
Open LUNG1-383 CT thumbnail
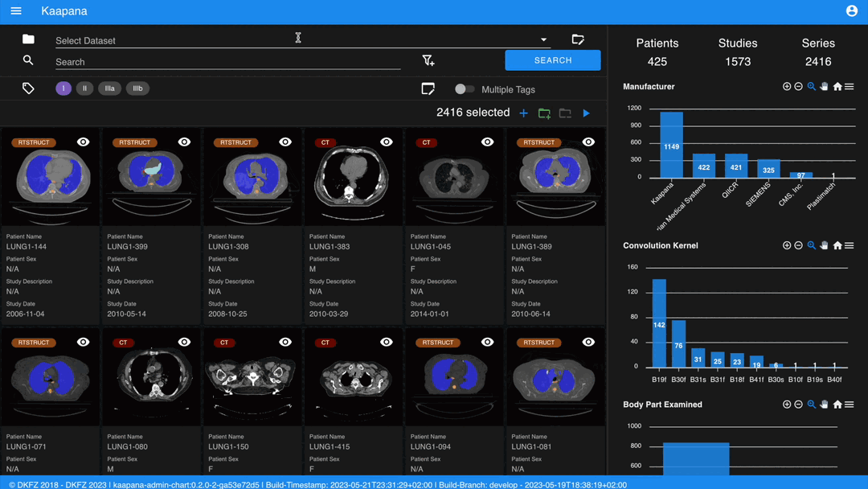[354, 179]
